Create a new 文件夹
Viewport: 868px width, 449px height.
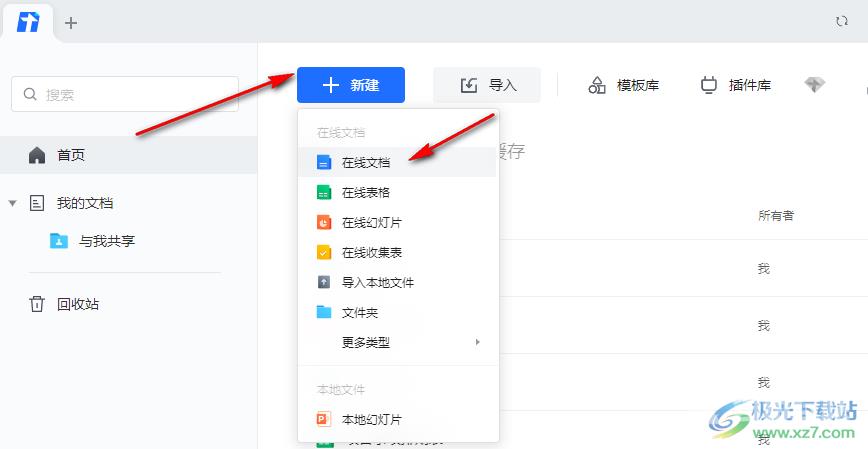point(397,312)
